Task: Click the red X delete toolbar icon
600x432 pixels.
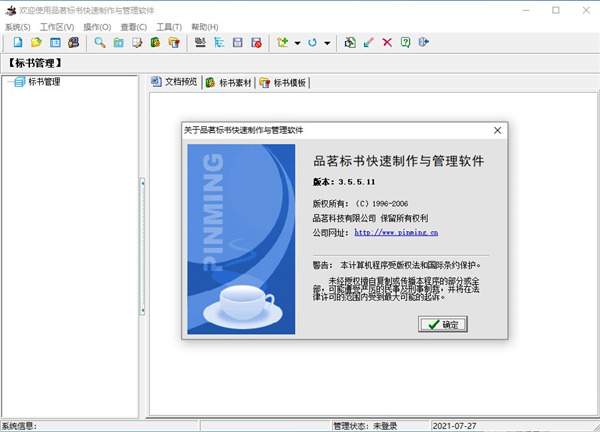Action: (387, 42)
